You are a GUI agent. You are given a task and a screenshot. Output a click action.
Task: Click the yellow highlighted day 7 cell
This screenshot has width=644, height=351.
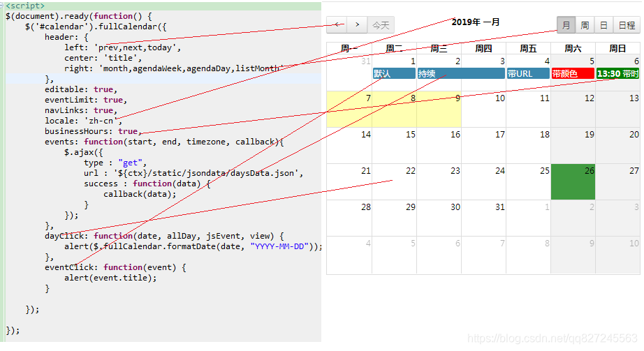coord(349,109)
